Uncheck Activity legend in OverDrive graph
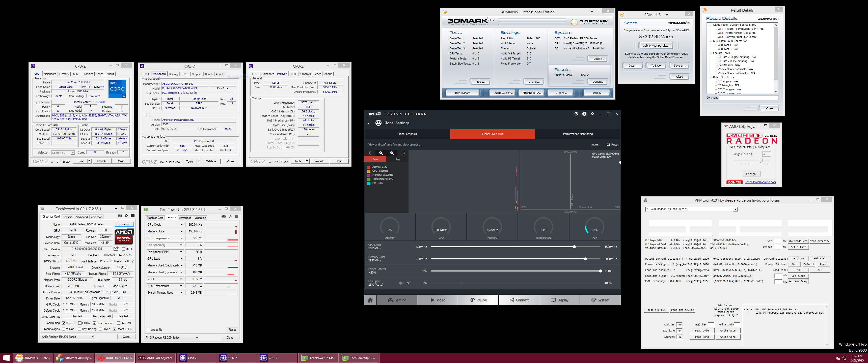Image resolution: width=868 pixels, height=363 pixels. 369,167
